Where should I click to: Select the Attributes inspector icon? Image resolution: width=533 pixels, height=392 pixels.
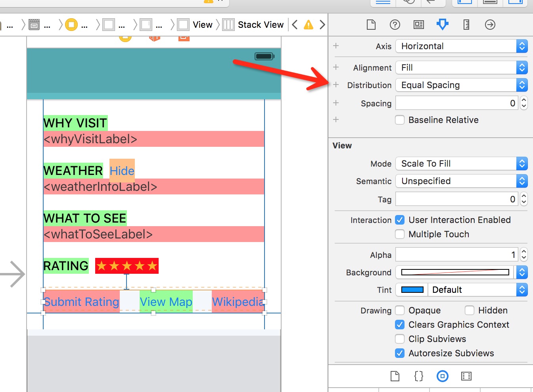(442, 25)
